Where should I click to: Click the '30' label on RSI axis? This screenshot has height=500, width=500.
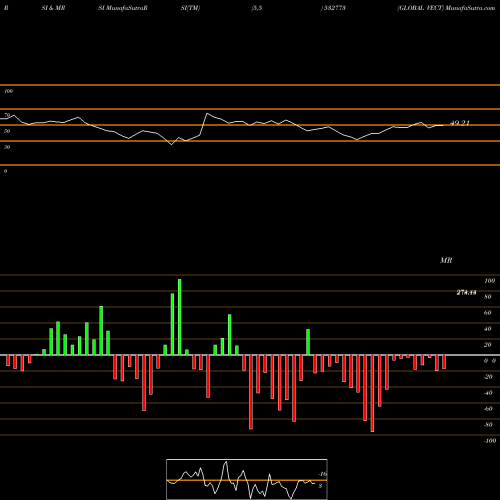(x=7, y=147)
